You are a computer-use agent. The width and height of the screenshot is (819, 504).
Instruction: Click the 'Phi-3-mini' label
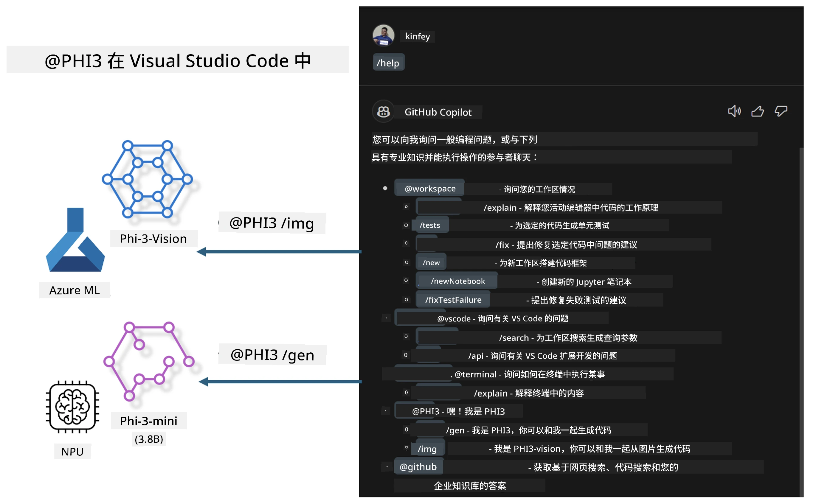click(149, 421)
